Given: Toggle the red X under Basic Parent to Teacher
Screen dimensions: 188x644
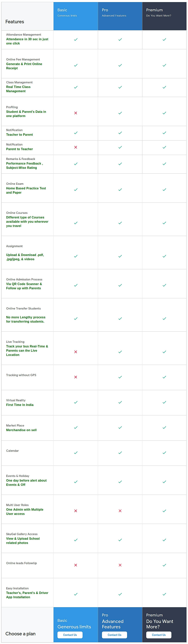Looking at the screenshot, I should tap(75, 147).
